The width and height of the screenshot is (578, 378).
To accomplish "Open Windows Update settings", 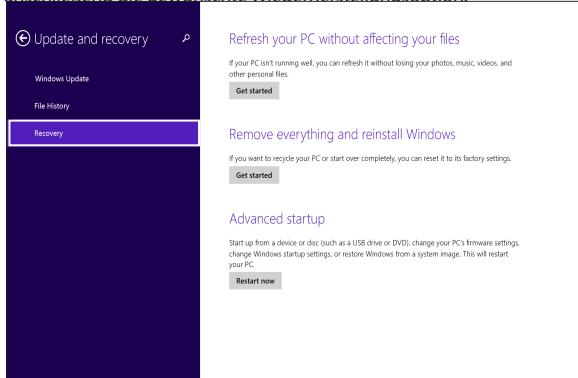I will [62, 79].
